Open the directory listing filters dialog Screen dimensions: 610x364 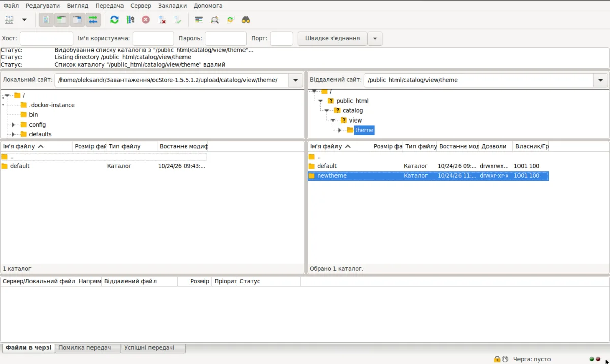pos(199,20)
